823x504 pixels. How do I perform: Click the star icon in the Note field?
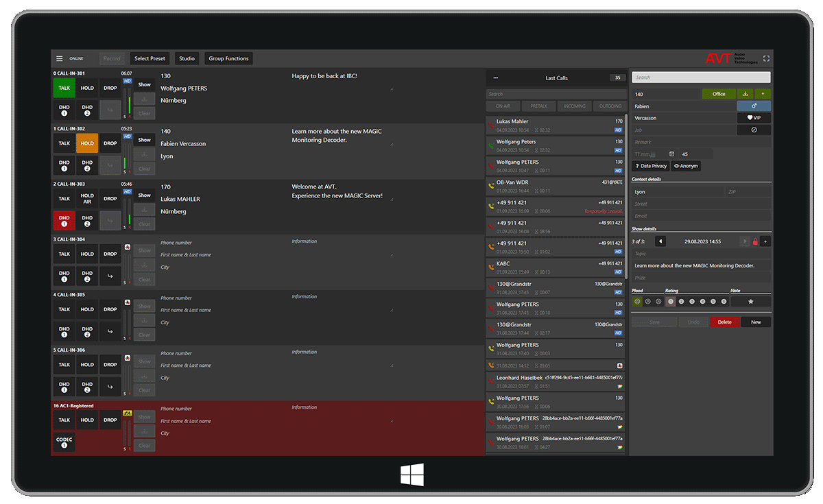[x=750, y=302]
